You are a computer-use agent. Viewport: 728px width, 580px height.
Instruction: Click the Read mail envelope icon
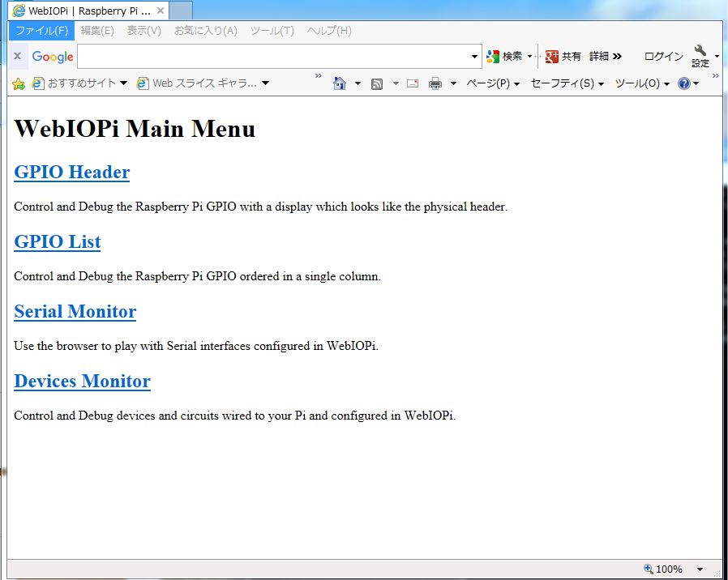(413, 83)
